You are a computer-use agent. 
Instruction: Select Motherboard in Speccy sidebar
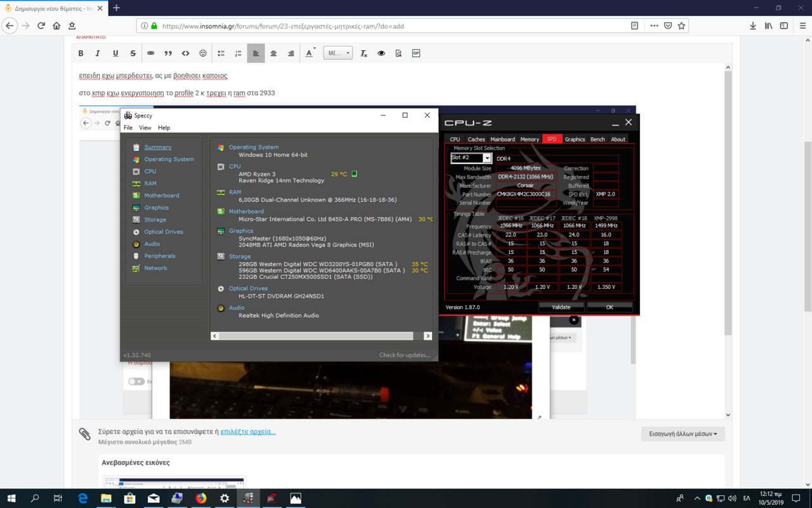[161, 196]
